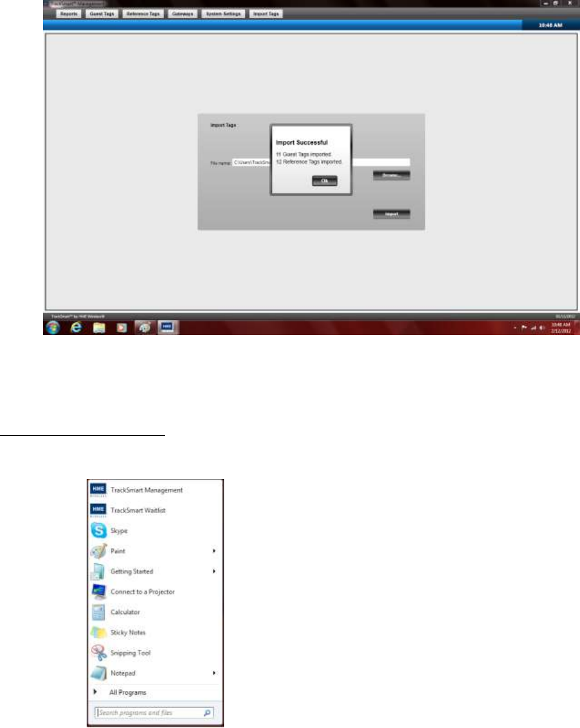Open Sticky Notes from Start menu
This screenshot has height=728, width=580.
pyautogui.click(x=156, y=632)
